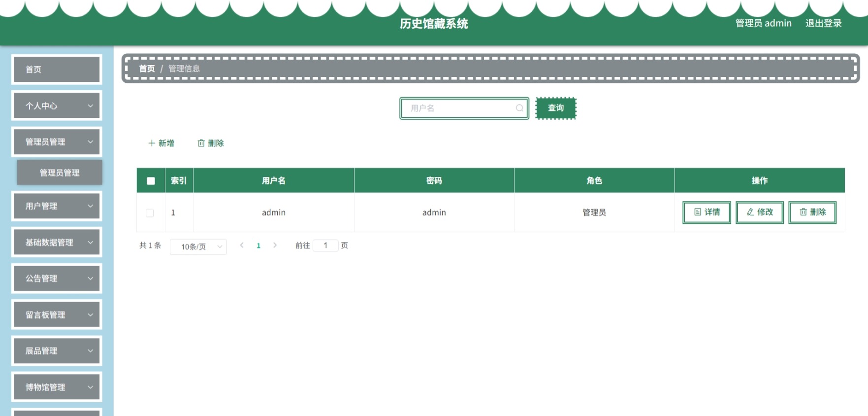Open 详情 for the admin row
This screenshot has height=416, width=868.
click(x=707, y=212)
